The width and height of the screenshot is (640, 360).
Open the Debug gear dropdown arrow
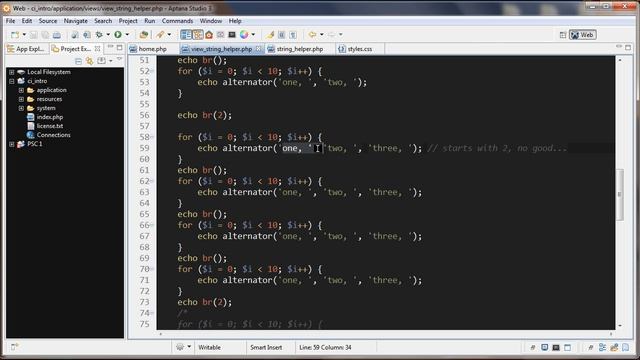tap(108, 35)
